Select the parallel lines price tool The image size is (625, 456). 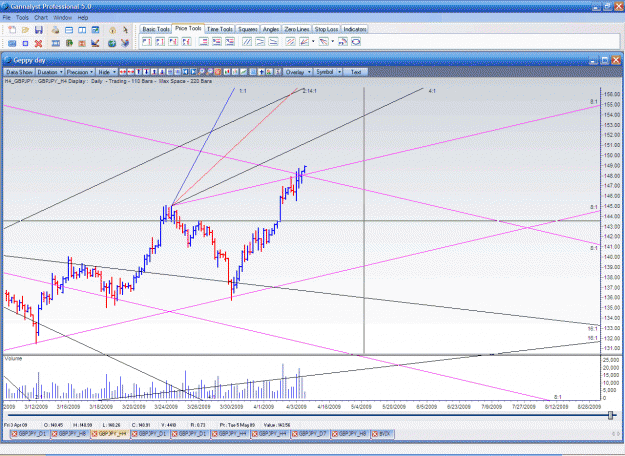pos(247,41)
